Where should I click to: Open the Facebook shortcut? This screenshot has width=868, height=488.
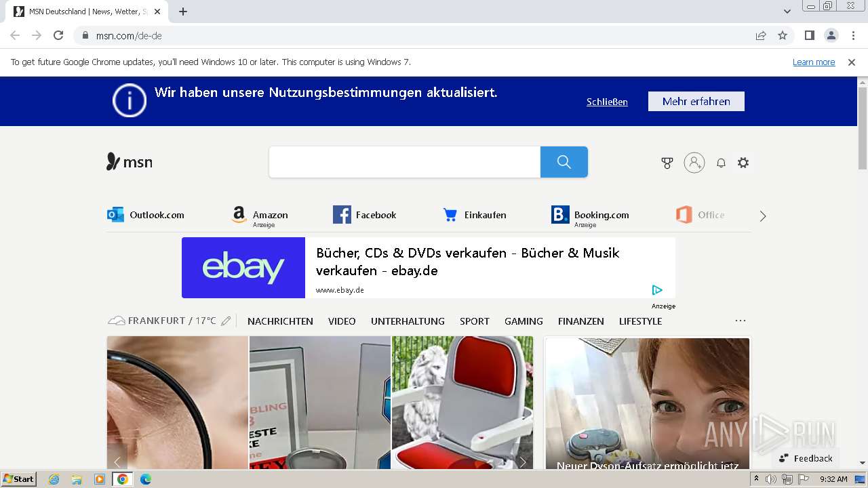365,215
